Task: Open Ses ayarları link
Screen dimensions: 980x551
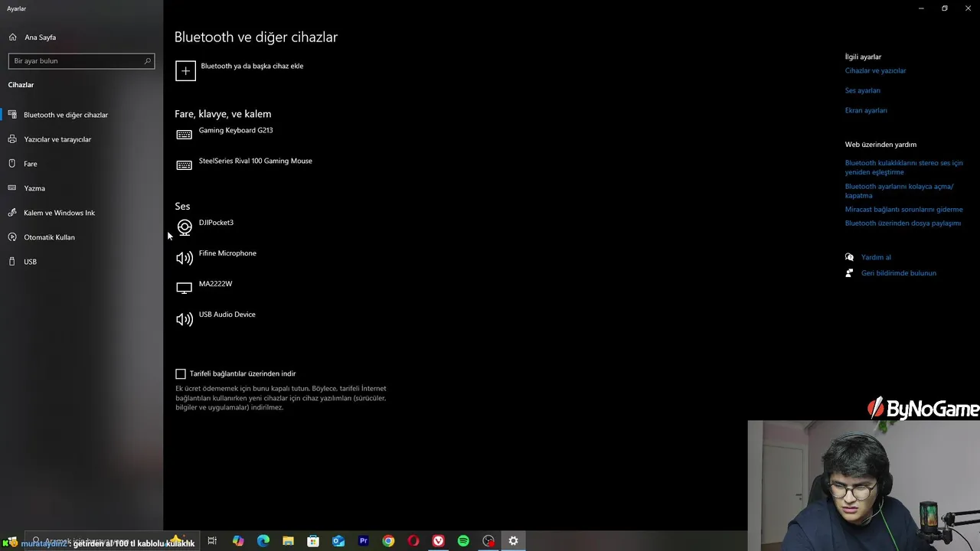Action: pos(862,90)
